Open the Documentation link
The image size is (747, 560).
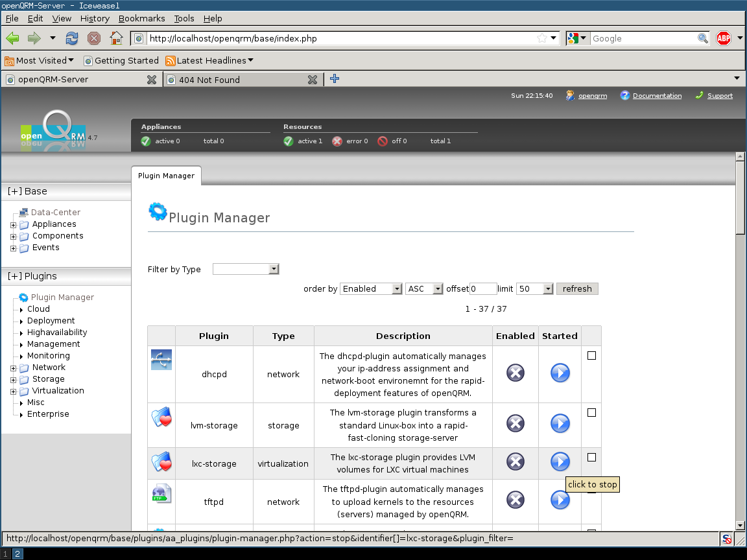click(x=657, y=96)
